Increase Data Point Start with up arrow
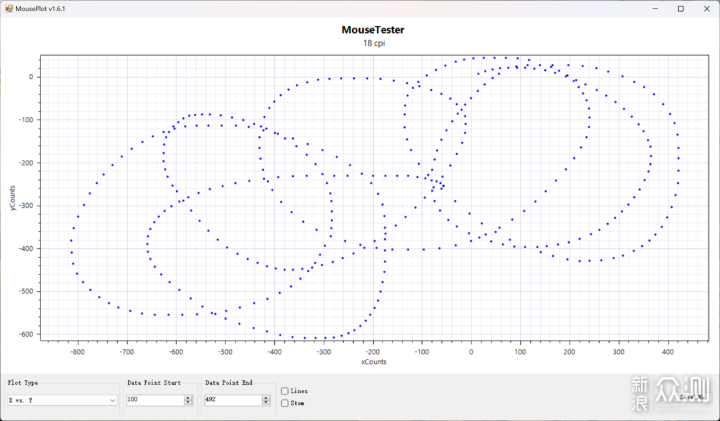 click(x=188, y=398)
